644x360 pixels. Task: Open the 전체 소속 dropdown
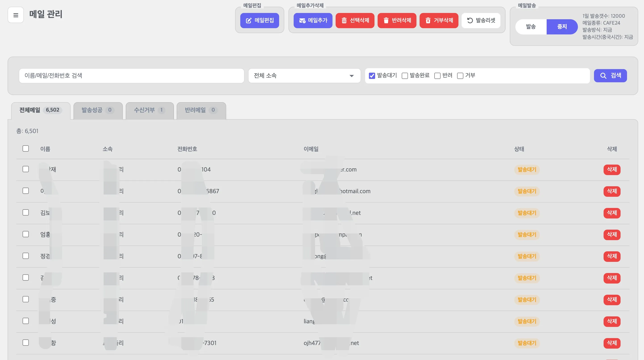tap(304, 76)
